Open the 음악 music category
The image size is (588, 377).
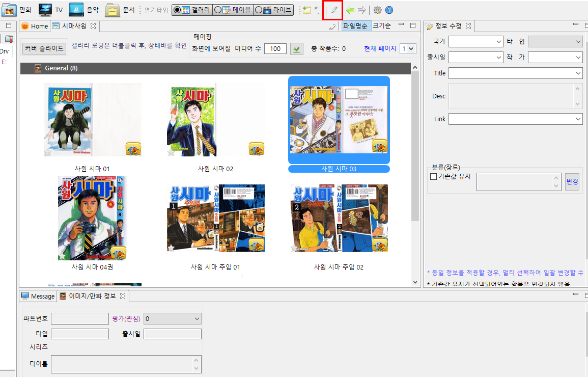[83, 10]
